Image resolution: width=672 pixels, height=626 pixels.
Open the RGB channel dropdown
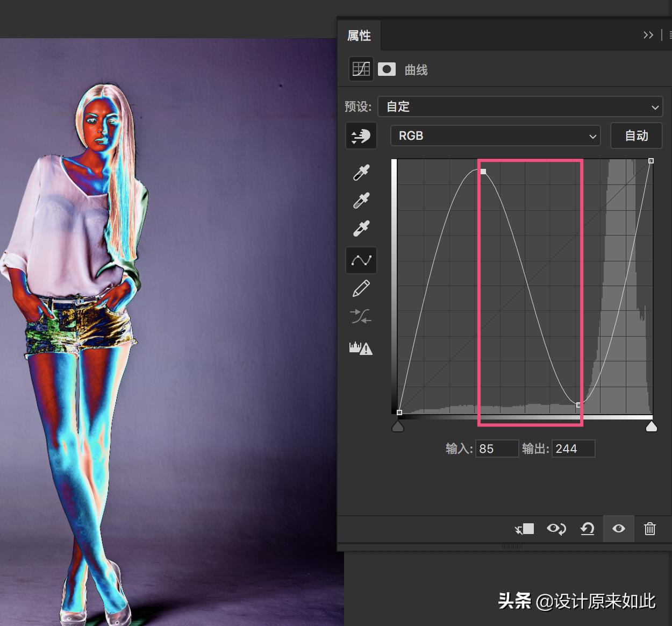(495, 136)
